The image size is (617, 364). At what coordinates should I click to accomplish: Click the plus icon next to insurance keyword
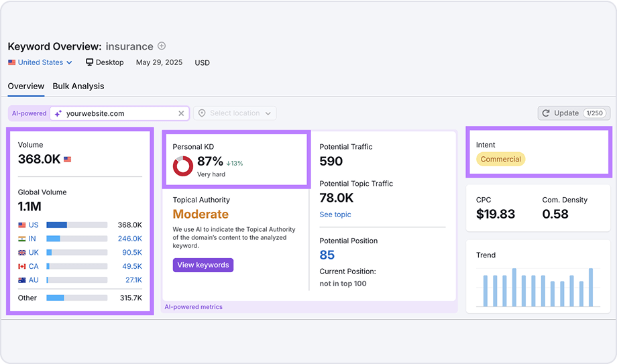point(162,46)
